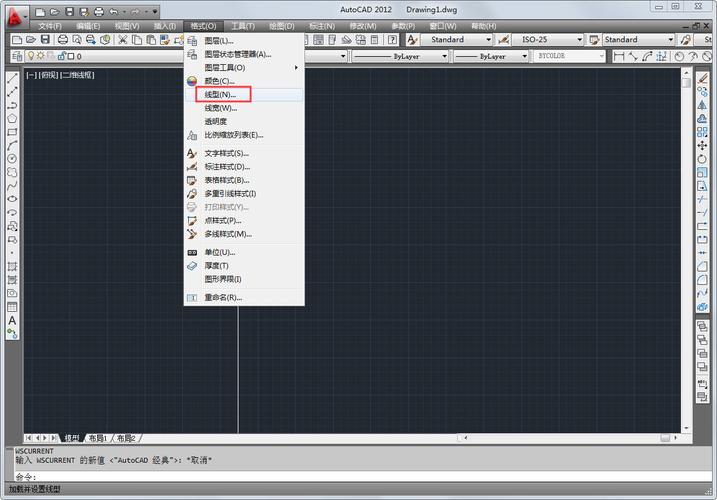The width and height of the screenshot is (717, 500).
Task: Open the 修改(M) menu
Action: (x=363, y=26)
